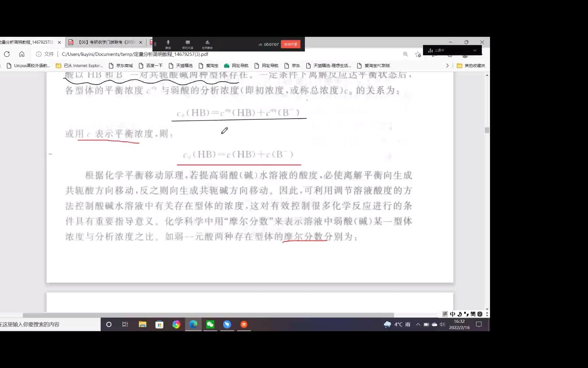Open the 上课中 panel dropdown arrow
The image size is (588, 368).
[475, 50]
